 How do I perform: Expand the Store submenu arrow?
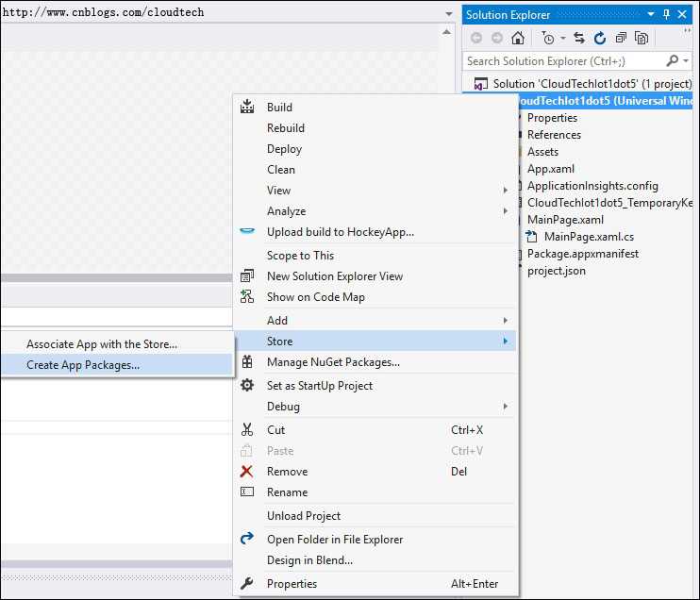(506, 342)
